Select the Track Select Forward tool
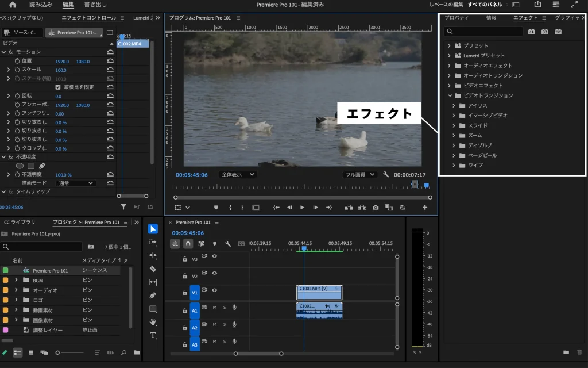 [153, 242]
